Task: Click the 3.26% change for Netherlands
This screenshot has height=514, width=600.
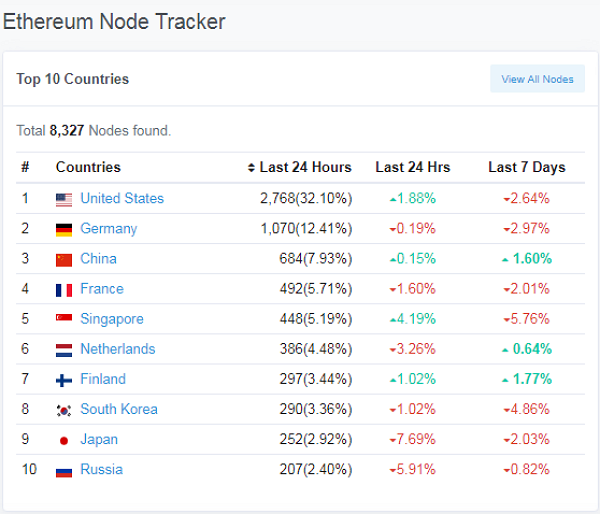Action: pos(412,349)
